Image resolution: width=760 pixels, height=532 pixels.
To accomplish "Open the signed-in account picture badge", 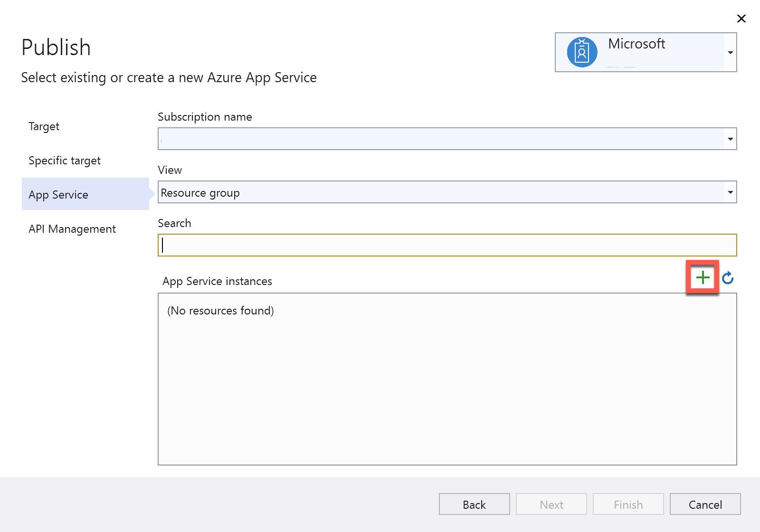I will 581,52.
